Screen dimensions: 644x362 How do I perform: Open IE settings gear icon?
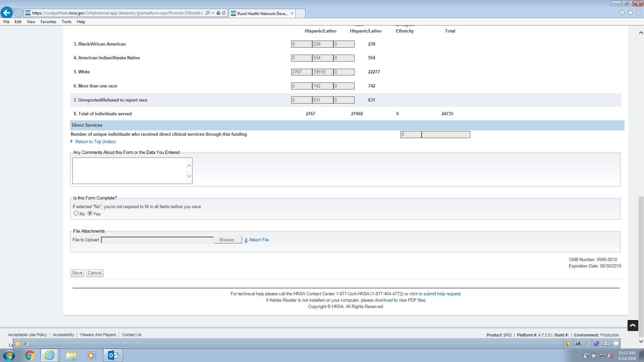click(x=639, y=13)
